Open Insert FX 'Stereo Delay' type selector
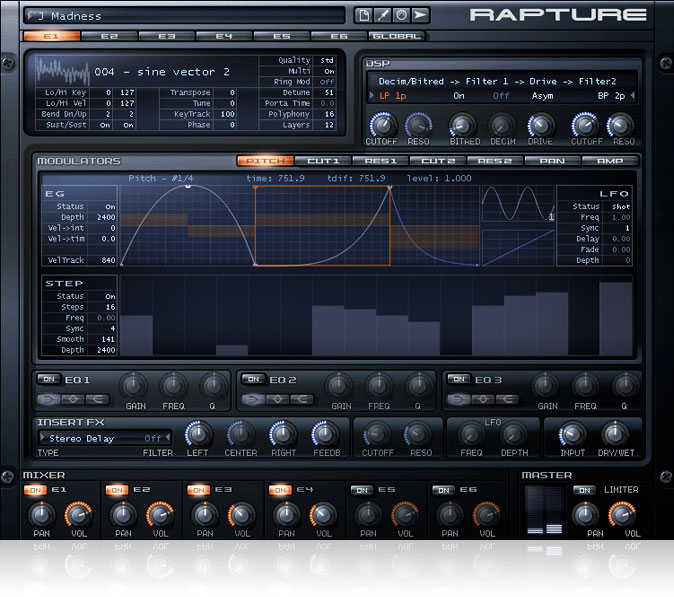Screen dimensions: 674x597 pyautogui.click(x=82, y=438)
